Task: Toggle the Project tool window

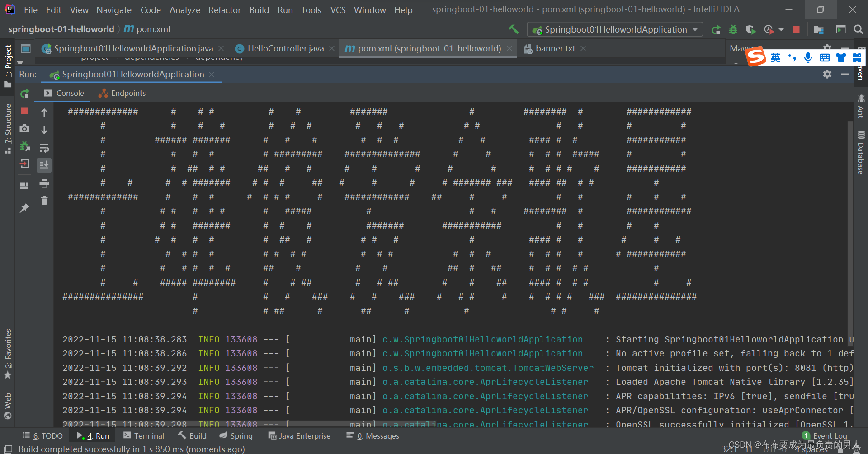Action: 8,66
